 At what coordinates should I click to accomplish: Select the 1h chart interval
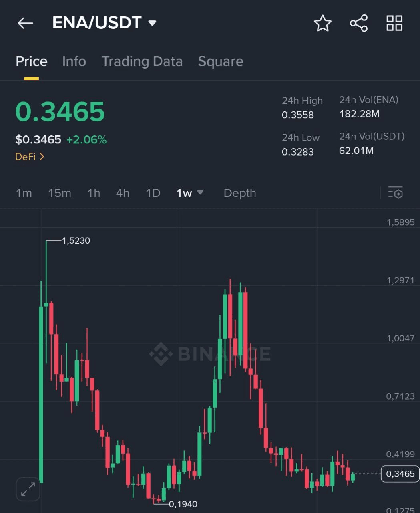pyautogui.click(x=94, y=193)
